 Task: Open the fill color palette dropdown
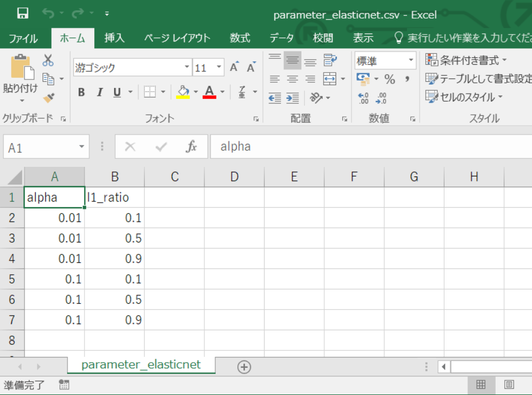[196, 92]
